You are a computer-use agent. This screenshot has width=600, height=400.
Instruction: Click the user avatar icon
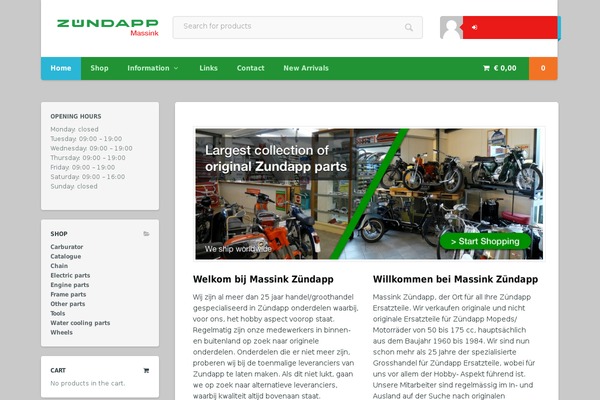452,28
